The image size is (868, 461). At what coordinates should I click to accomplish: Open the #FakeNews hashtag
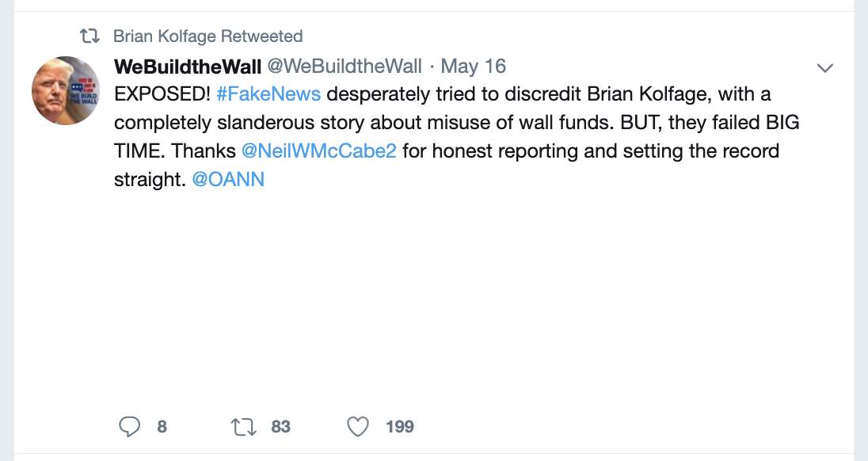[268, 94]
